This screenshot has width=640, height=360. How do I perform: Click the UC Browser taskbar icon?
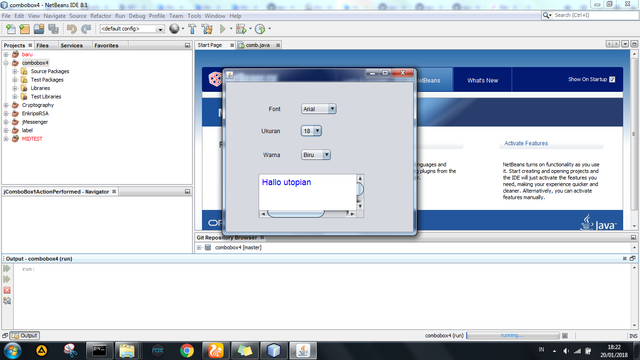(x=216, y=351)
